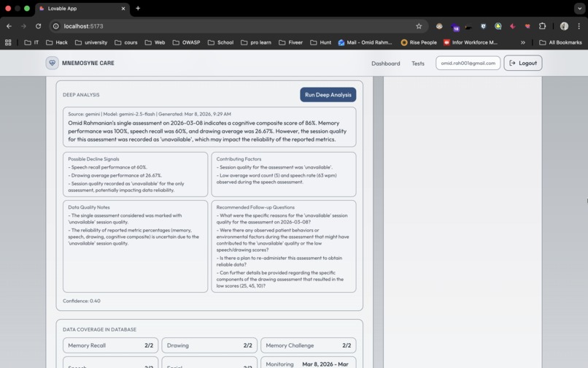Click the red heart extension icon
Image resolution: width=588 pixels, height=368 pixels.
tap(527, 26)
